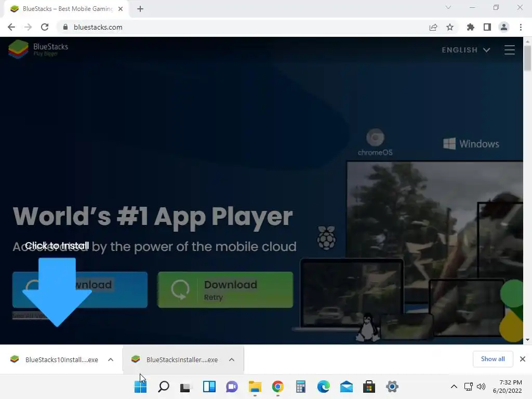
Task: Open the ENGLISH language dropdown
Action: pyautogui.click(x=466, y=50)
